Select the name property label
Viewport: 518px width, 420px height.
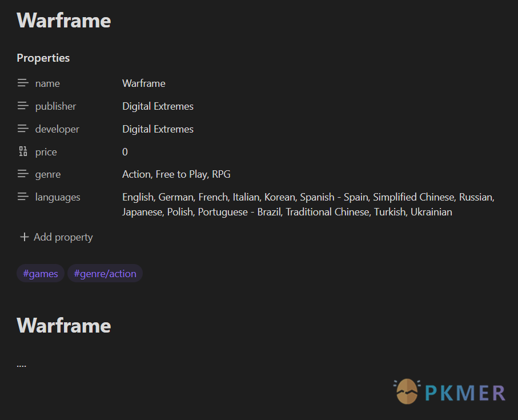tap(47, 83)
